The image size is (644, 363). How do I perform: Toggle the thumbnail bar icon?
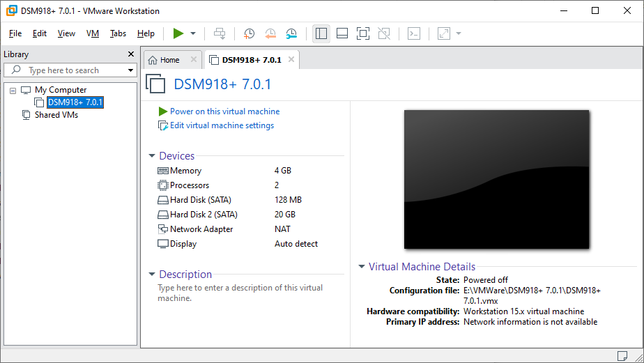pos(342,33)
